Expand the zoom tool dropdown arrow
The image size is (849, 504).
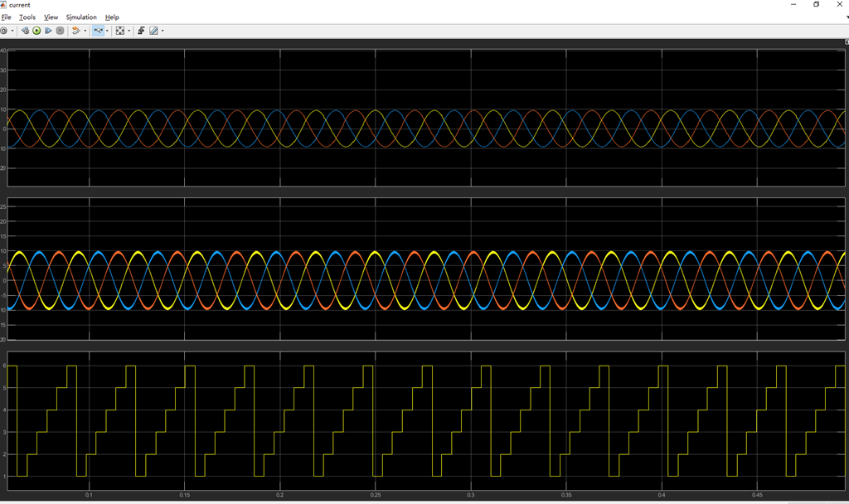point(107,31)
